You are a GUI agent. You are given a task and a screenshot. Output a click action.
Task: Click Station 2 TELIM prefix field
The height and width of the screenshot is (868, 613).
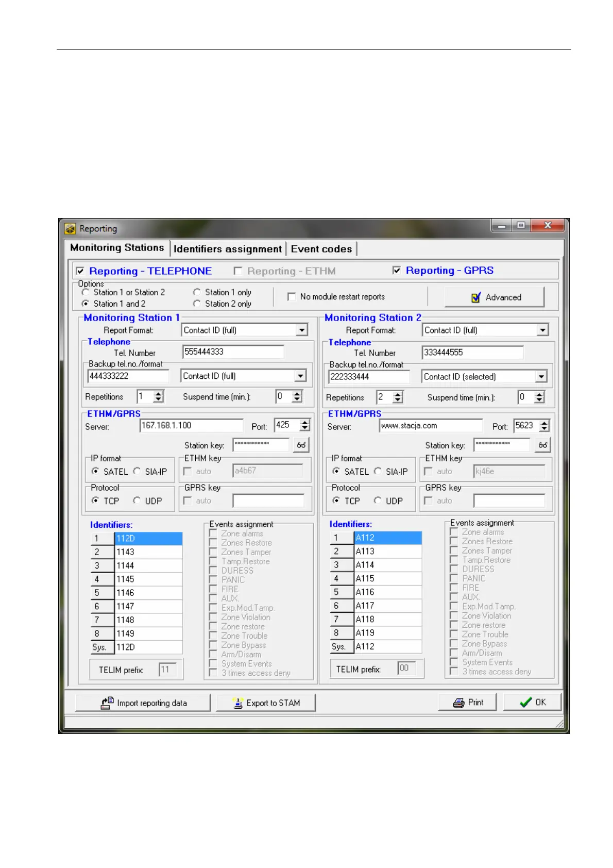406,669
